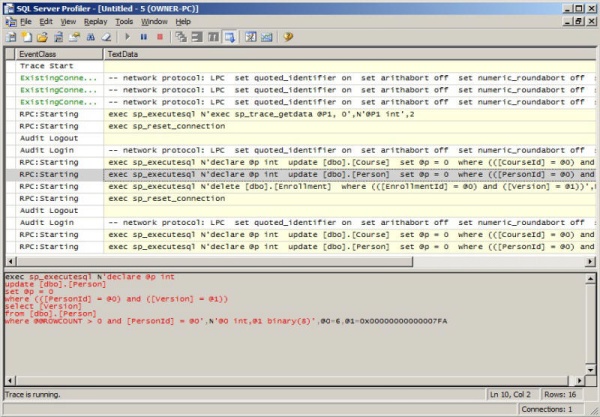Start the trace with the play button
Screen dimensions: 600x417
pos(128,37)
